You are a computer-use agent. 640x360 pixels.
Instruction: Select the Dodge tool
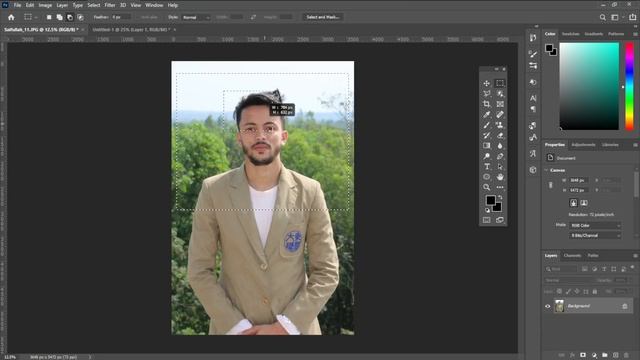click(487, 156)
